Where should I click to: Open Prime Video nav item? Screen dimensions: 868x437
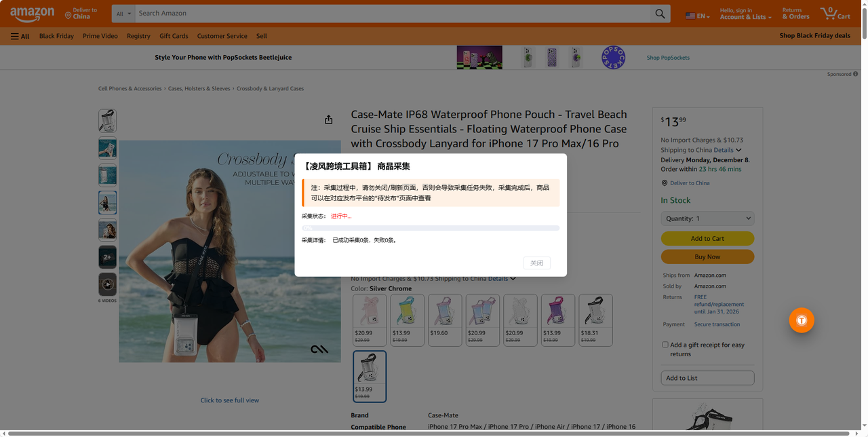100,36
